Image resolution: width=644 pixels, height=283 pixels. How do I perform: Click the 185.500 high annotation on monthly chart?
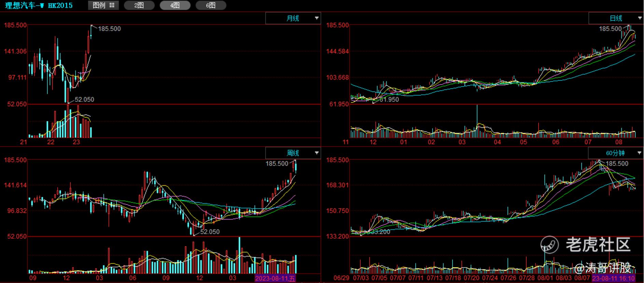point(110,29)
